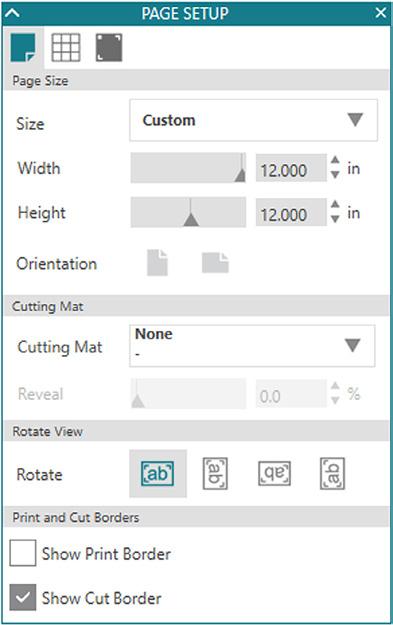The image size is (393, 625).
Task: Adjust the Width slider handle
Action: (240, 175)
